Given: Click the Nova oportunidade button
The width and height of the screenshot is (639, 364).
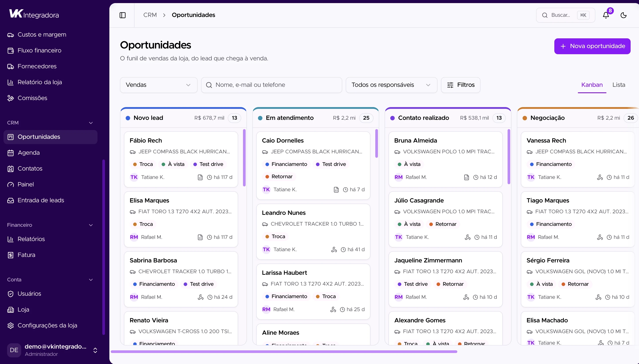Looking at the screenshot, I should 592,46.
